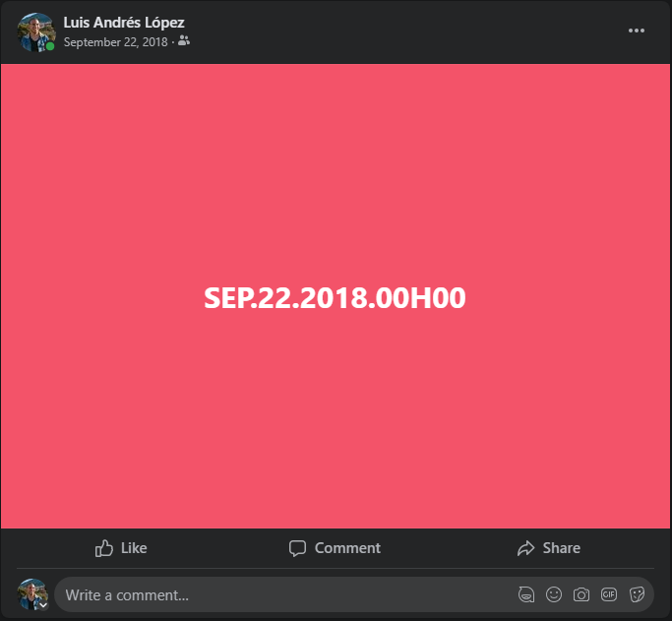Open the emoji picker smiley icon
672x621 pixels.
tap(554, 594)
